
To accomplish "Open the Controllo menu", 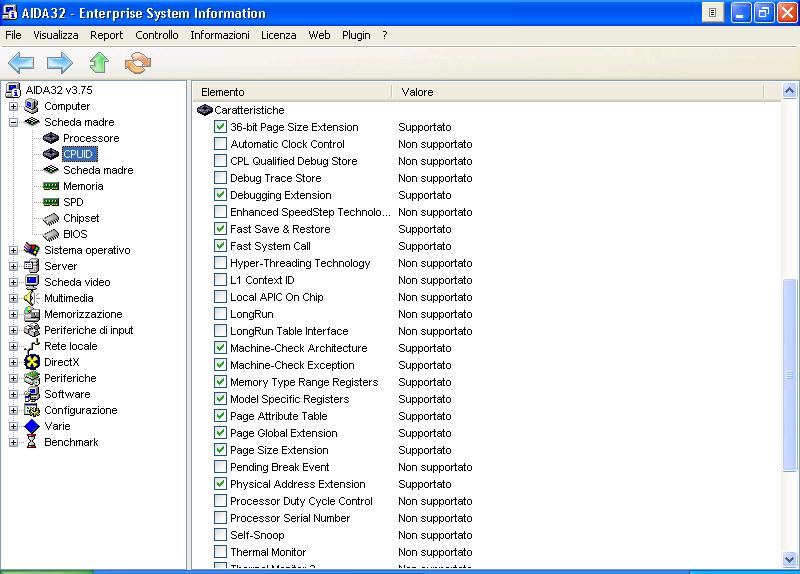I will click(157, 35).
